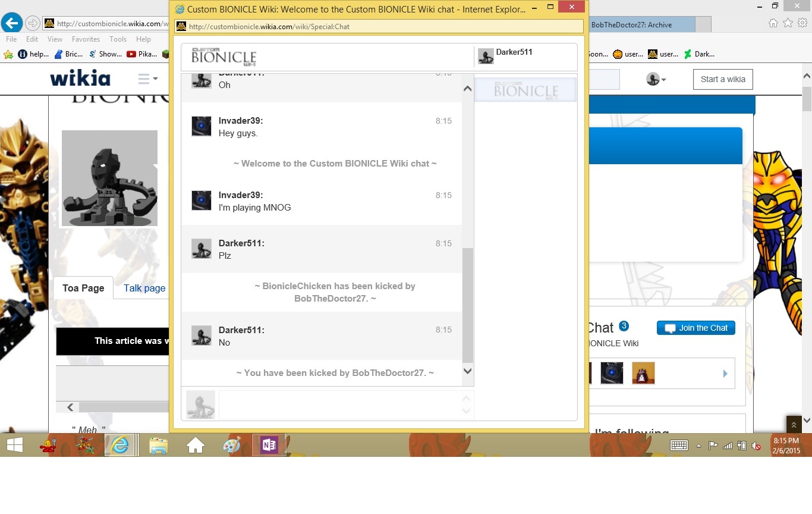Viewport: 812px width, 514px height.
Task: Click Invader39's avatar beside 'I'm playing MNOG'
Action: (x=202, y=200)
